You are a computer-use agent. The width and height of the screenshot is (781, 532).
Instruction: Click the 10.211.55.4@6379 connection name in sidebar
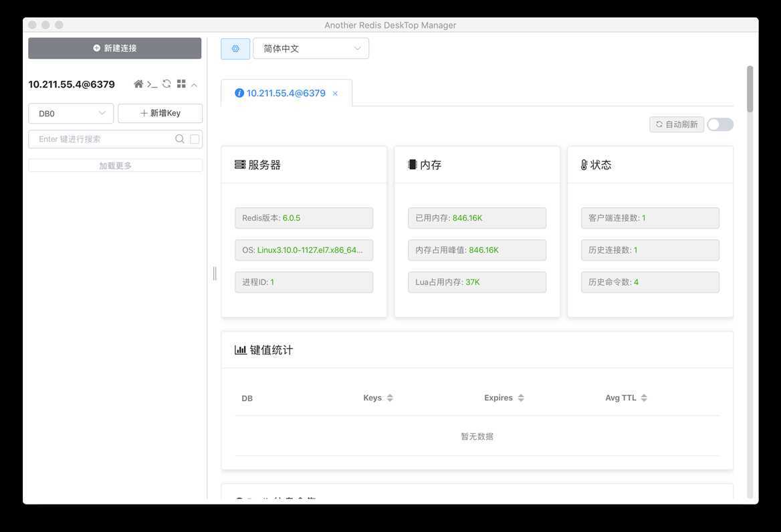click(x=72, y=84)
